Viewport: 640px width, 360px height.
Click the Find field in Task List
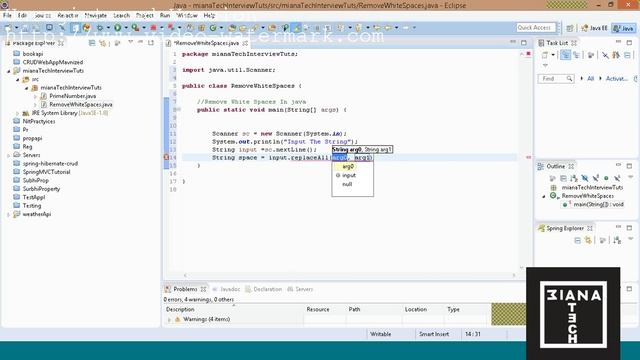(x=556, y=78)
